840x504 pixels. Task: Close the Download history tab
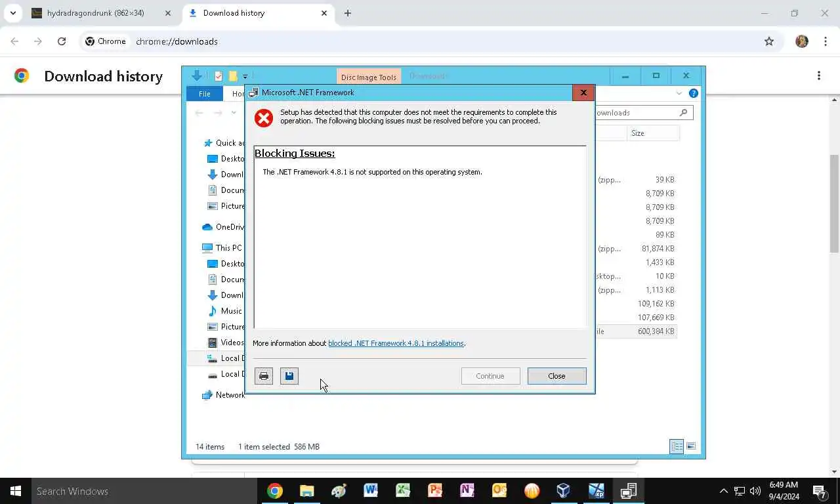coord(324,13)
